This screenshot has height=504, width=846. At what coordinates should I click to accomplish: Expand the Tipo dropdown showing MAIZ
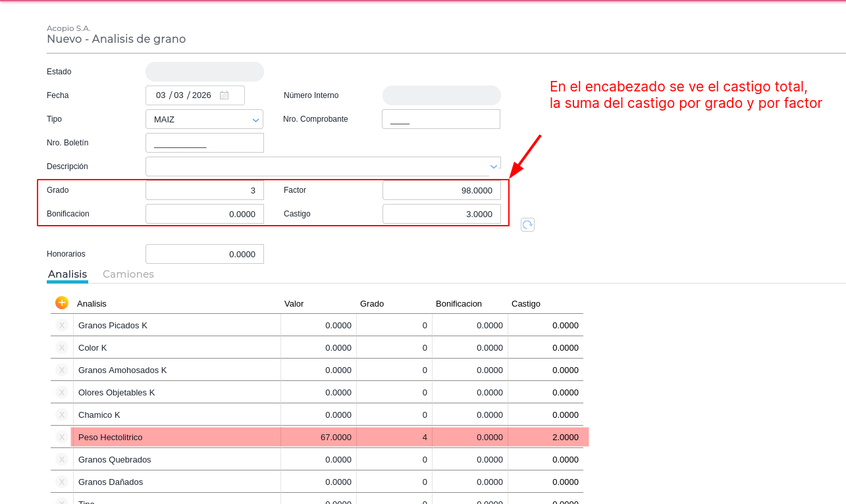[255, 120]
